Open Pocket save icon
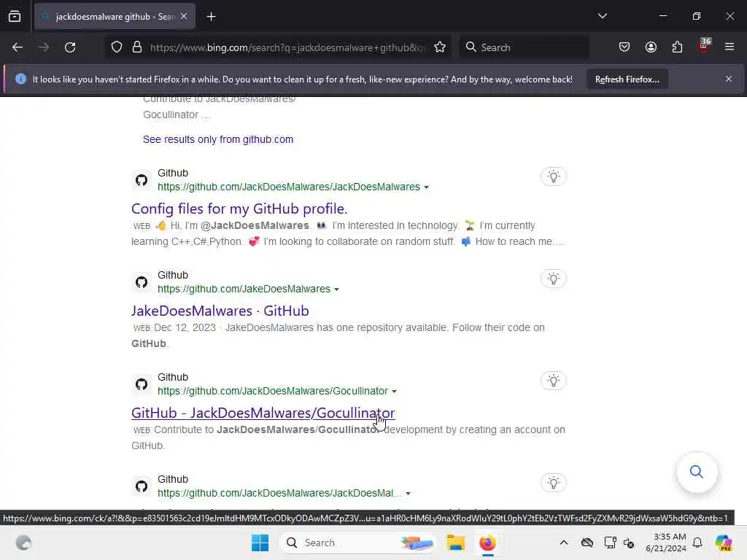The image size is (747, 560). (624, 47)
